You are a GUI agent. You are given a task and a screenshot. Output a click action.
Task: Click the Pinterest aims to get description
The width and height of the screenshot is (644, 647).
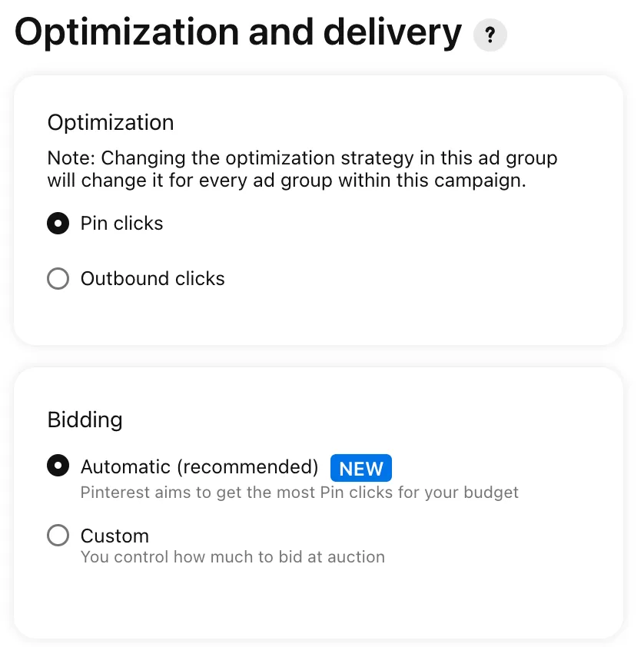click(x=300, y=493)
